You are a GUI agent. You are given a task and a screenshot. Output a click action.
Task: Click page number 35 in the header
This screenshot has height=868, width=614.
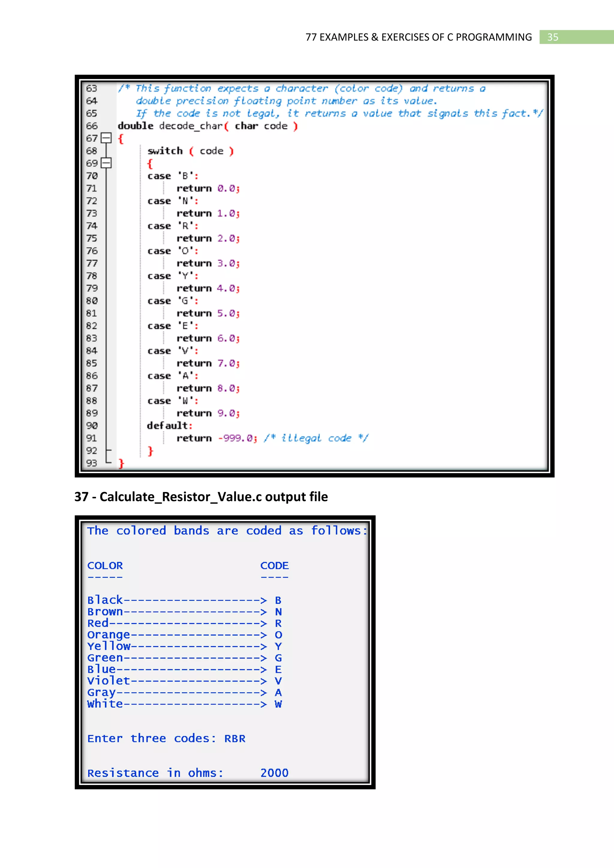(552, 37)
